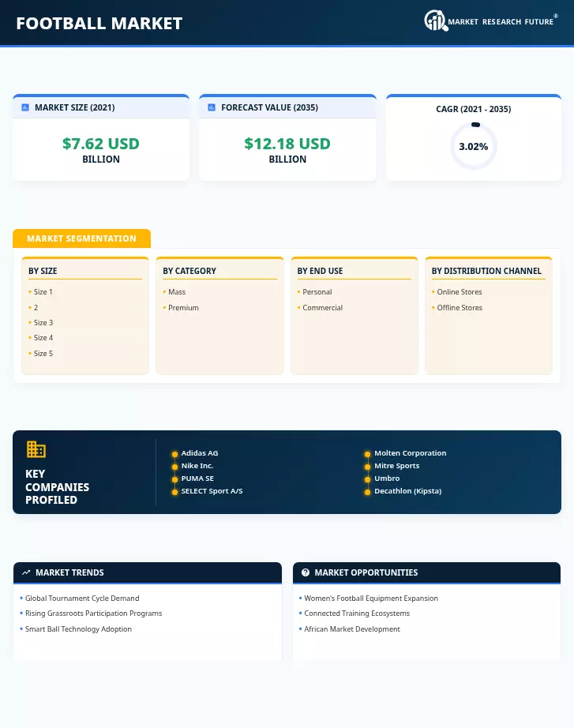Select Size 1 in the size list

(43, 291)
